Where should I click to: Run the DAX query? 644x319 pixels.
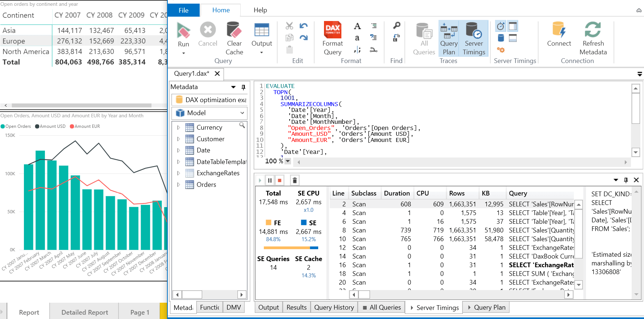coord(183,35)
